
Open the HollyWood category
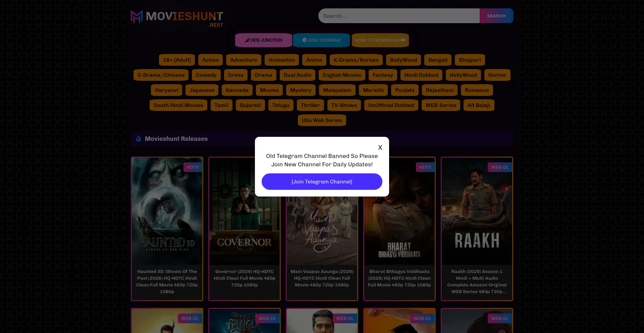click(463, 75)
